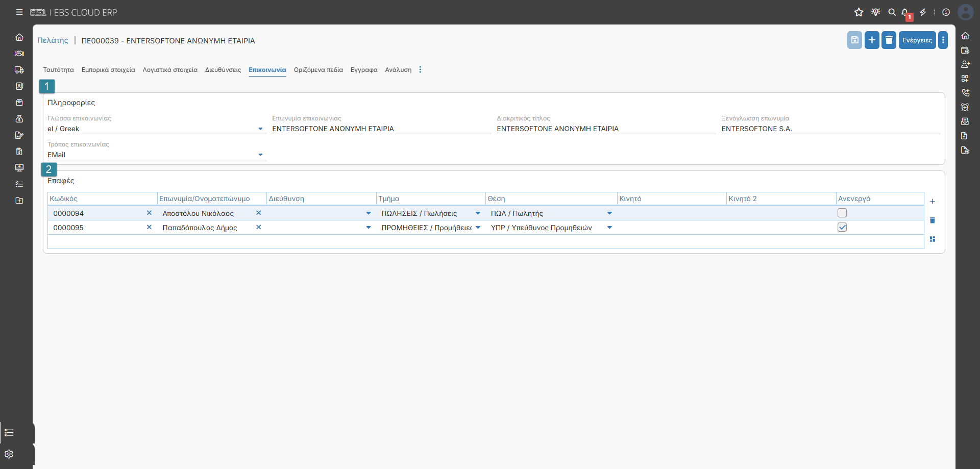This screenshot has height=469, width=980.
Task: Click the plus new record button
Action: (872, 40)
